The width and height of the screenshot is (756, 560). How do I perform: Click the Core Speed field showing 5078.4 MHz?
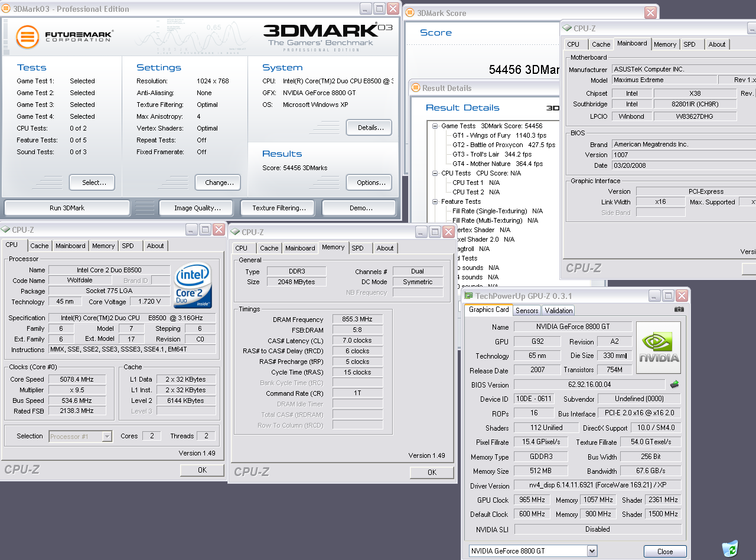77,379
